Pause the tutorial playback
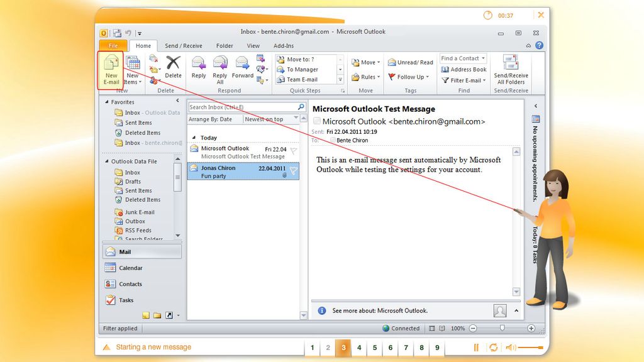Screen dimensions: 644x362 476,348
